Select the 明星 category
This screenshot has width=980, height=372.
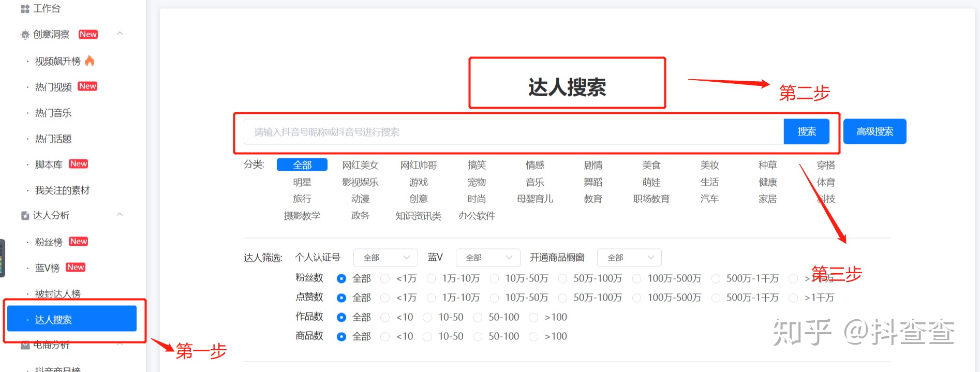(x=302, y=182)
